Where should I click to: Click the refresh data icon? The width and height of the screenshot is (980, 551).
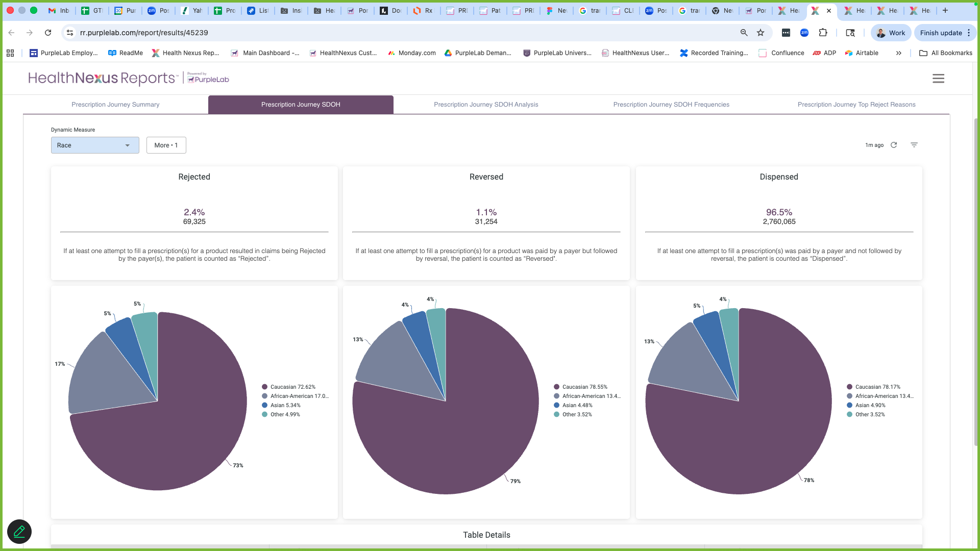pos(894,145)
